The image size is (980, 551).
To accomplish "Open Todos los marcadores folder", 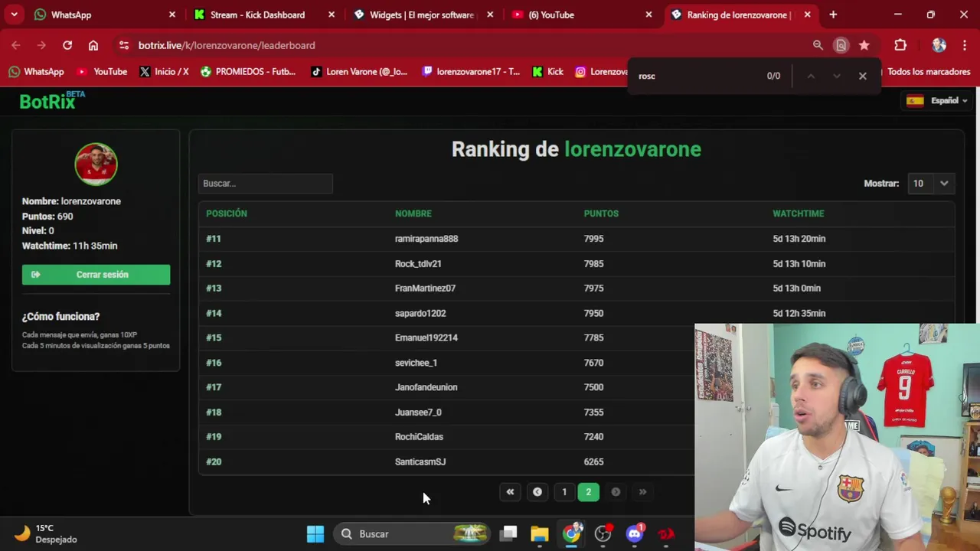I will 928,72.
